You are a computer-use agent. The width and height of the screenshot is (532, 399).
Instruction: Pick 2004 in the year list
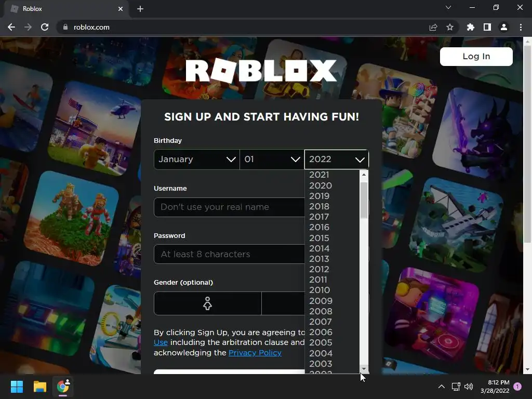[x=332, y=353]
